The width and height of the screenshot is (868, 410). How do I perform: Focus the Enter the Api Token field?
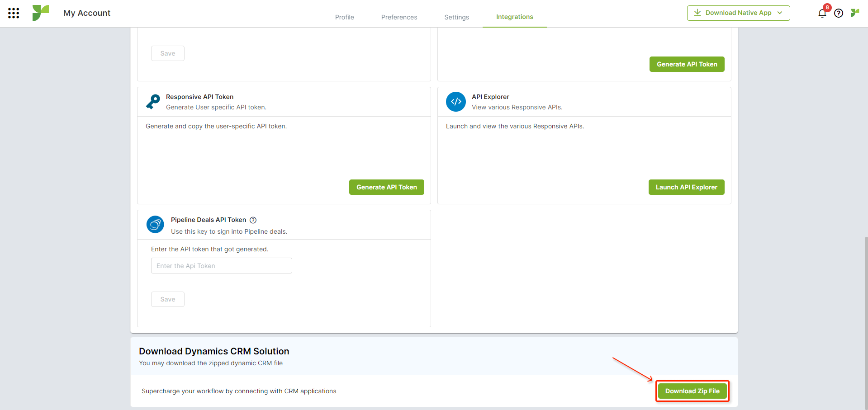coord(222,266)
